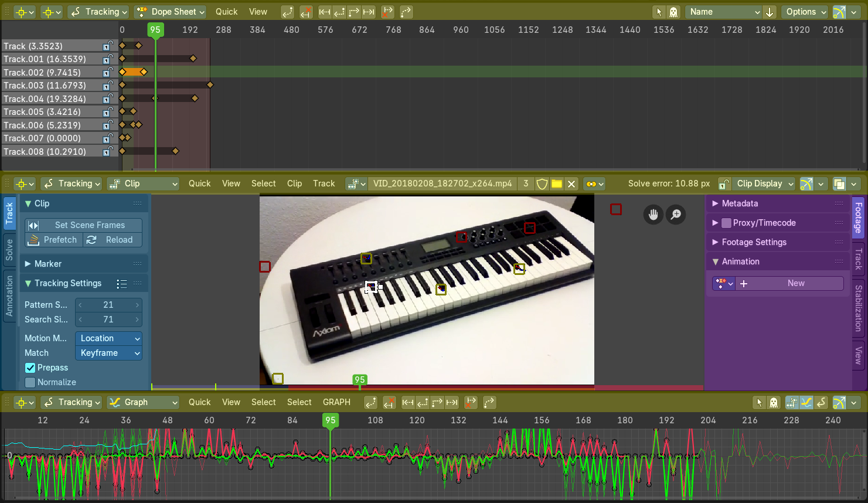The height and width of the screenshot is (503, 868).
Task: Create a New animation action
Action: pos(790,284)
